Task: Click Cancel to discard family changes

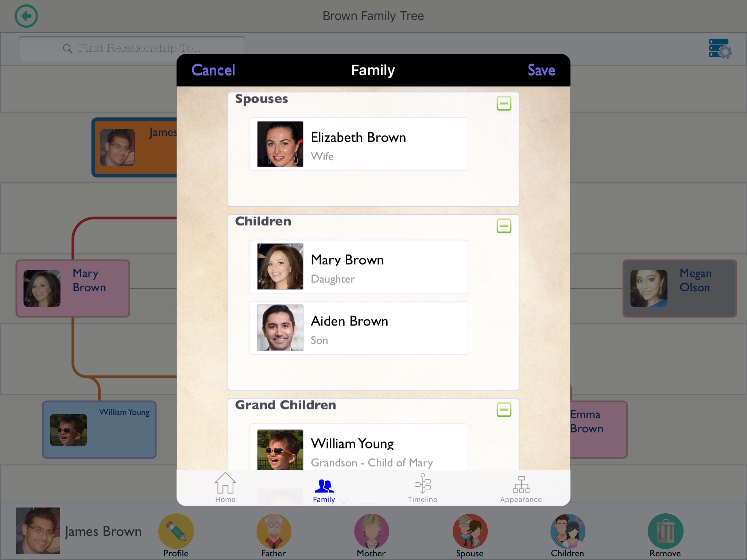Action: tap(213, 71)
